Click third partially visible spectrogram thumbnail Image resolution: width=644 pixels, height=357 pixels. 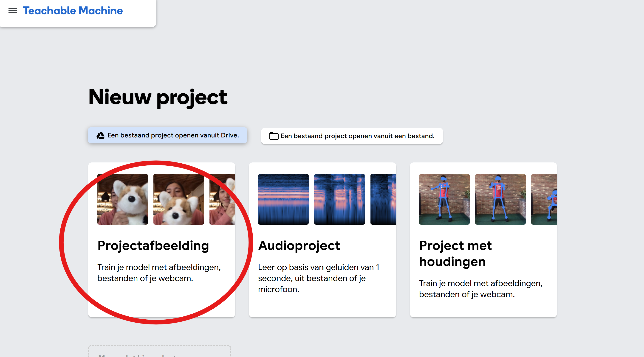383,199
